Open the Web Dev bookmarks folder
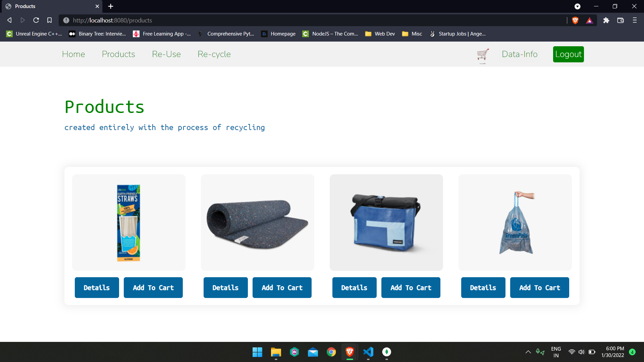Image resolution: width=644 pixels, height=362 pixels. click(x=380, y=34)
